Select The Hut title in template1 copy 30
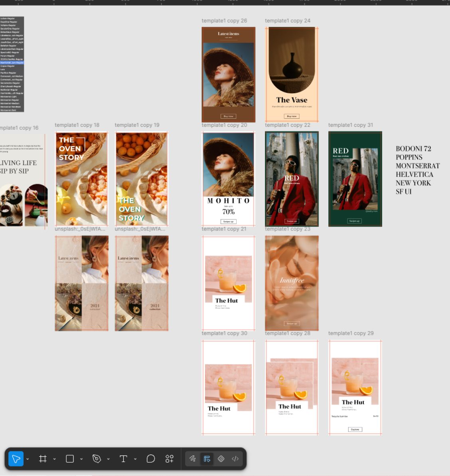Screen dimensions: 450x476 pyautogui.click(x=219, y=409)
